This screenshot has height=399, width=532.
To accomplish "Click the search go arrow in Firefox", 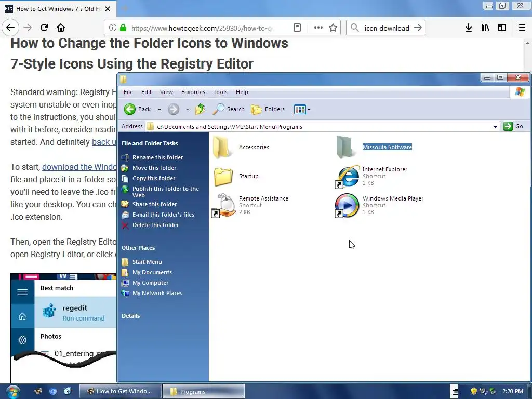I will coord(418,28).
